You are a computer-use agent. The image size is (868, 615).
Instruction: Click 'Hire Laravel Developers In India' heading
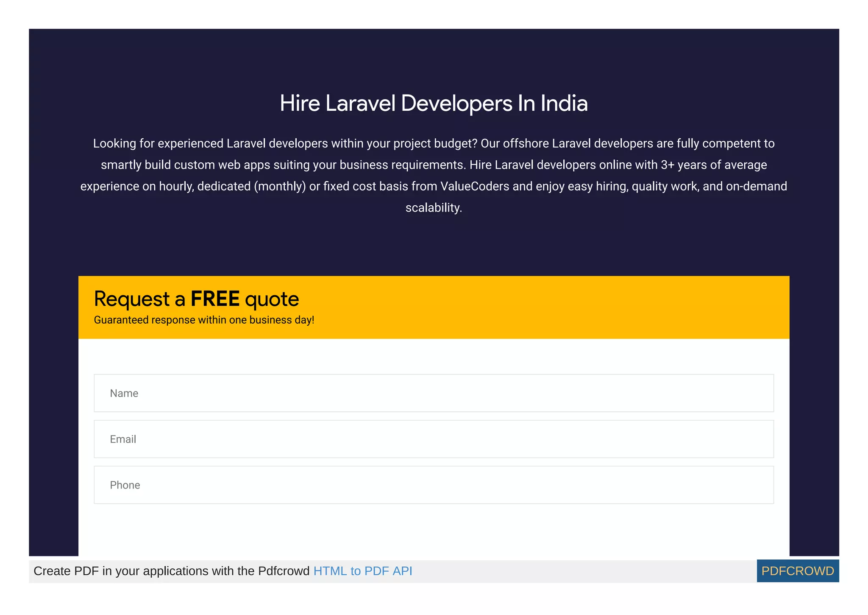click(x=434, y=103)
